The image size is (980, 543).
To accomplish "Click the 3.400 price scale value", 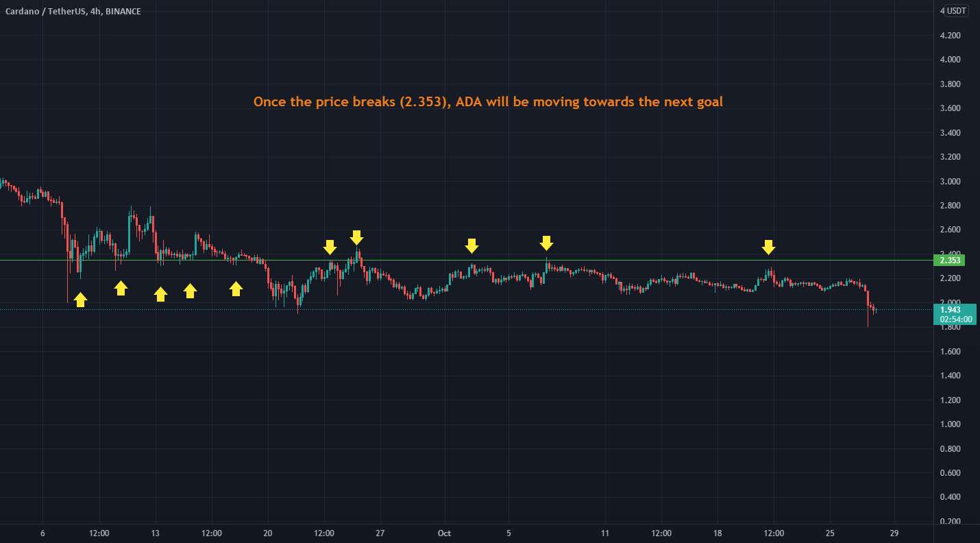I will (x=950, y=133).
